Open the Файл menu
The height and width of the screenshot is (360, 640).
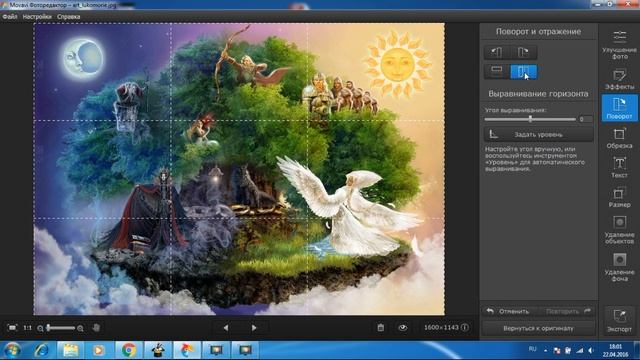click(10, 17)
